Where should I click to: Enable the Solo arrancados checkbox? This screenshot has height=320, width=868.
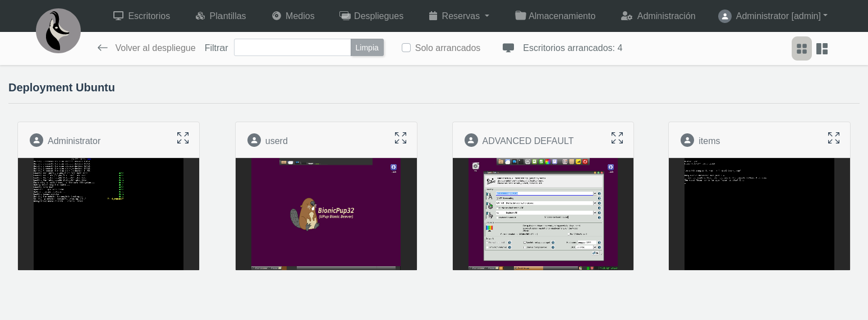406,48
